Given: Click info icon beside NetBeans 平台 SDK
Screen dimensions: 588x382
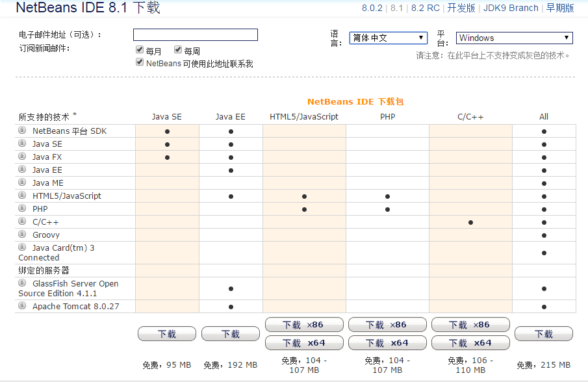Looking at the screenshot, I should [x=22, y=130].
